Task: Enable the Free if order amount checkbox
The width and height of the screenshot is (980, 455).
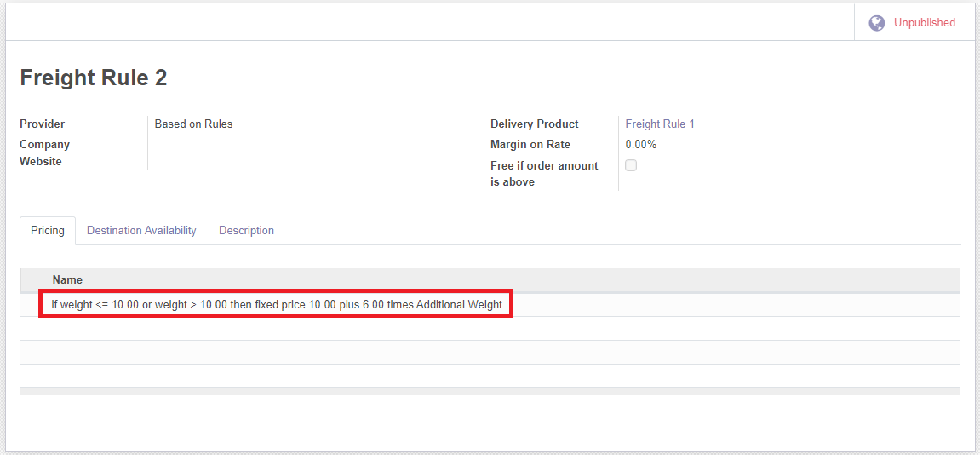Action: click(631, 165)
